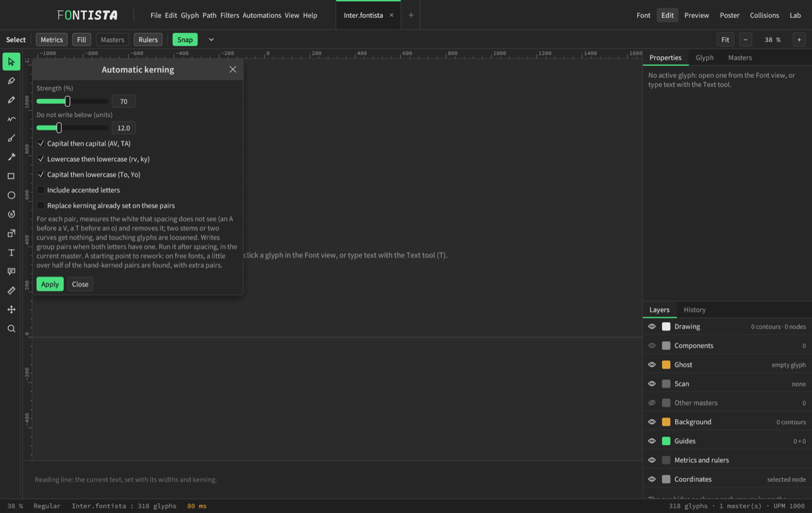812x513 pixels.
Task: Enable Include accented letters checkbox
Action: (x=41, y=190)
